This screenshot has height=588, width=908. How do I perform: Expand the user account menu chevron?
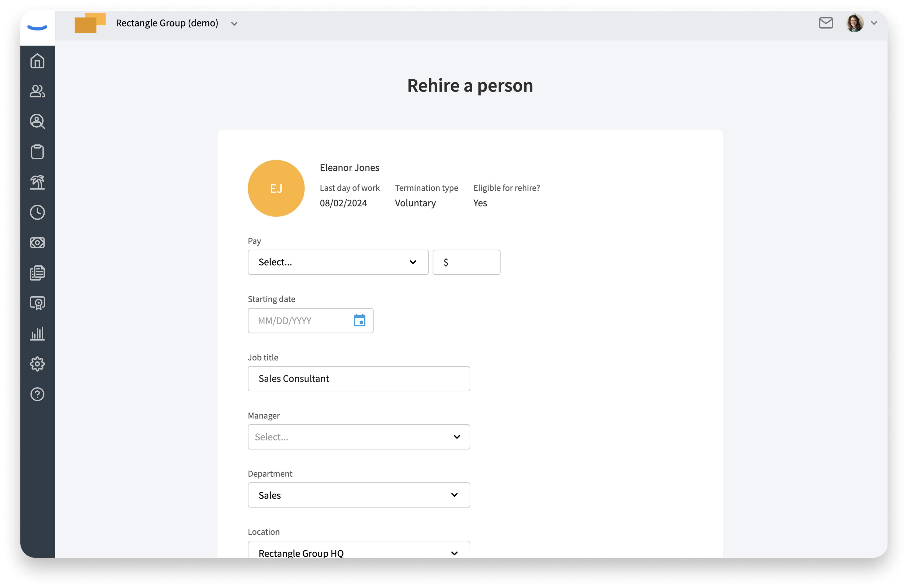[x=874, y=23]
